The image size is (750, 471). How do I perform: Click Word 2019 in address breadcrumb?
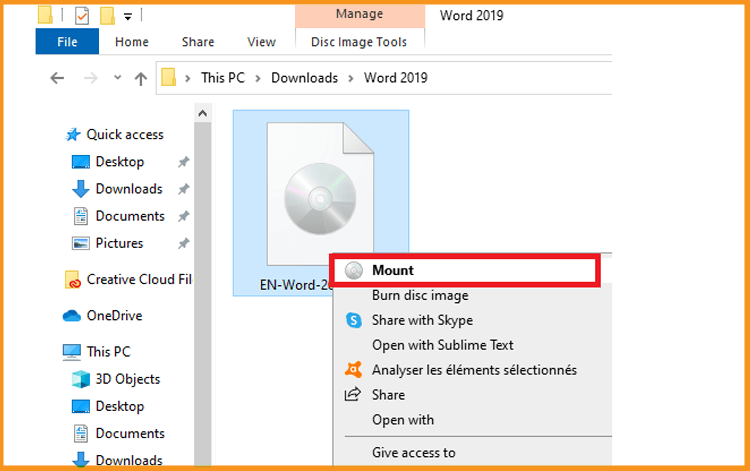[396, 77]
